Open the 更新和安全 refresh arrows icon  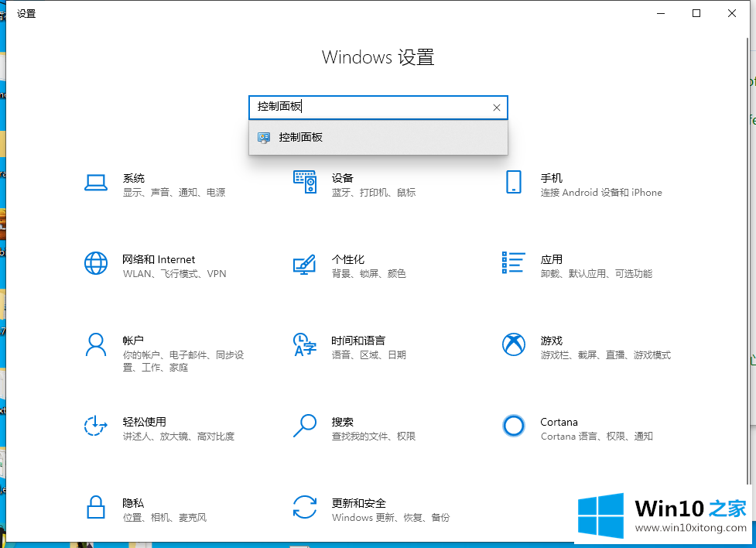305,507
